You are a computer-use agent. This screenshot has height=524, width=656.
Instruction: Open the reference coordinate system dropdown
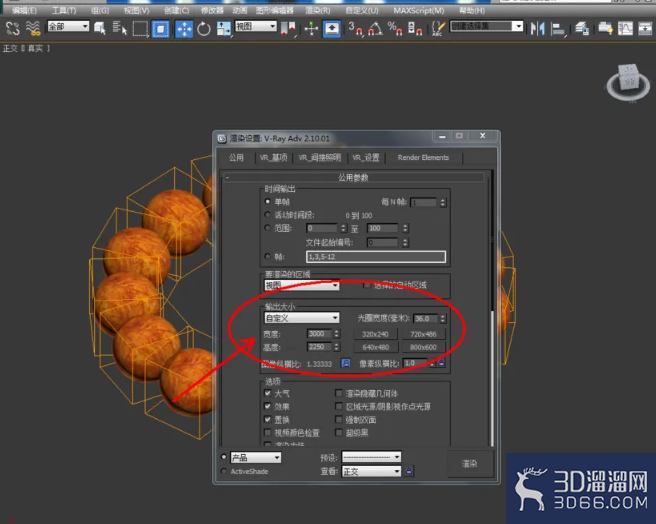tap(256, 27)
